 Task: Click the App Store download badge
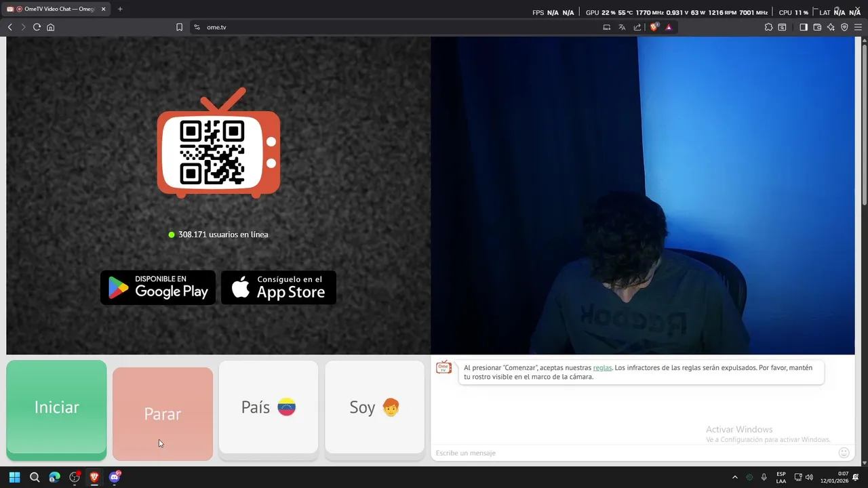click(x=279, y=287)
